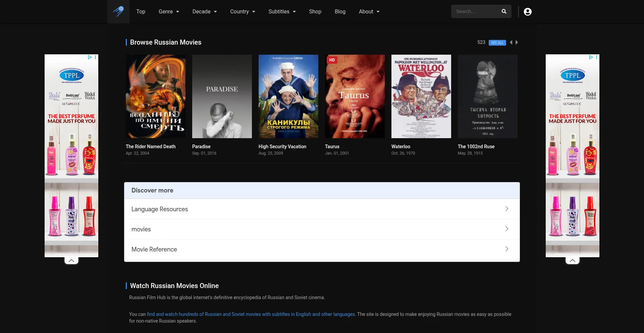The height and width of the screenshot is (333, 644).
Task: Go to previous movies with left arrow
Action: (511, 42)
